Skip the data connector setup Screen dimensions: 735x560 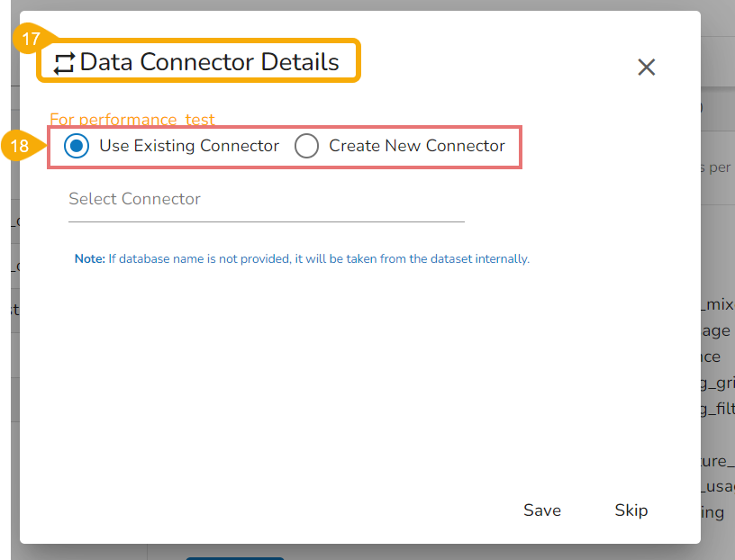click(x=631, y=510)
